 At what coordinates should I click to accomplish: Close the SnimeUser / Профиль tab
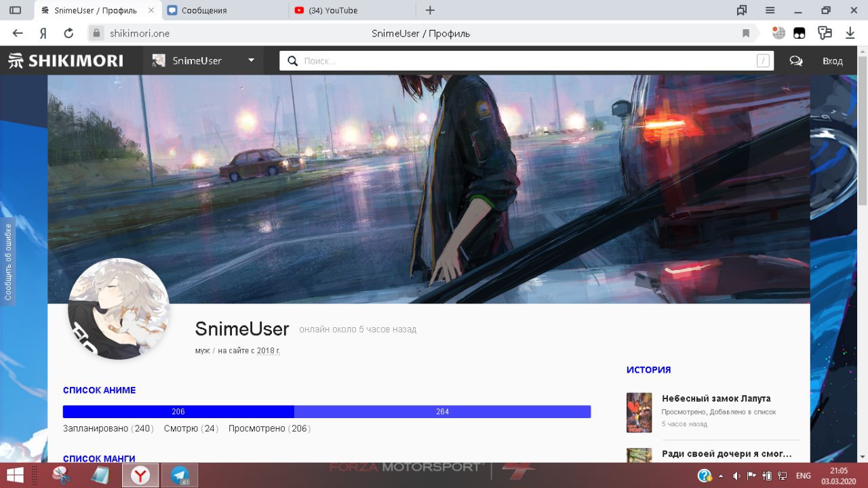tap(151, 10)
